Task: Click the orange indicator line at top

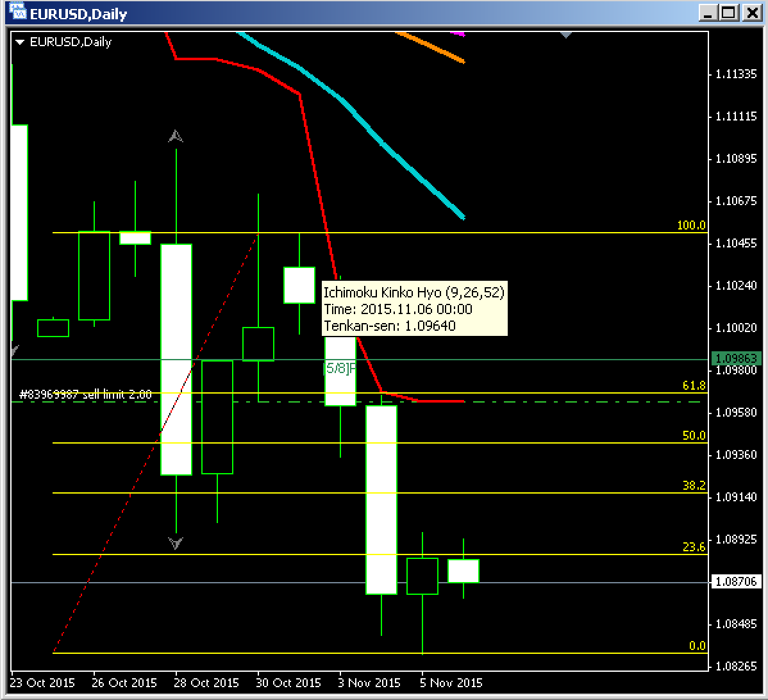Action: 436,48
